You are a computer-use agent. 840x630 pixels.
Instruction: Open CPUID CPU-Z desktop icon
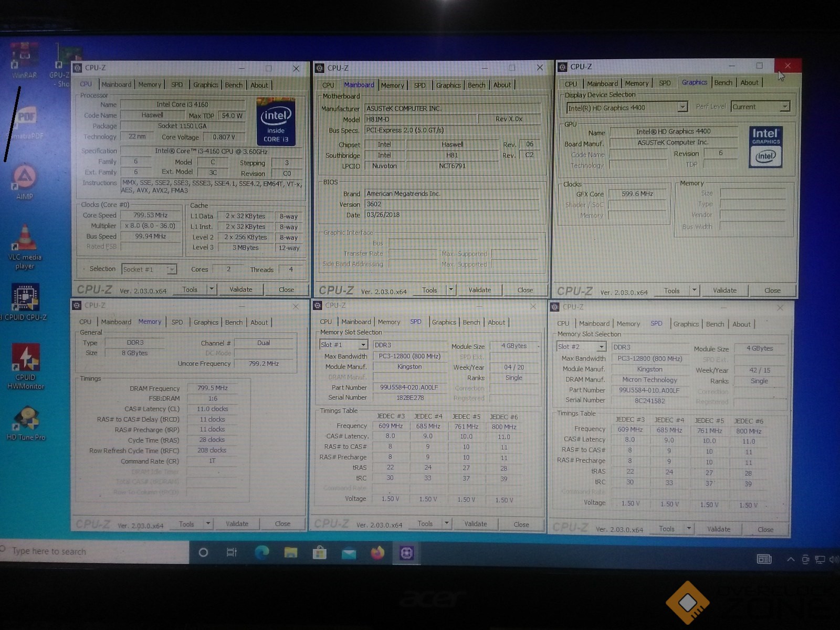pos(25,301)
